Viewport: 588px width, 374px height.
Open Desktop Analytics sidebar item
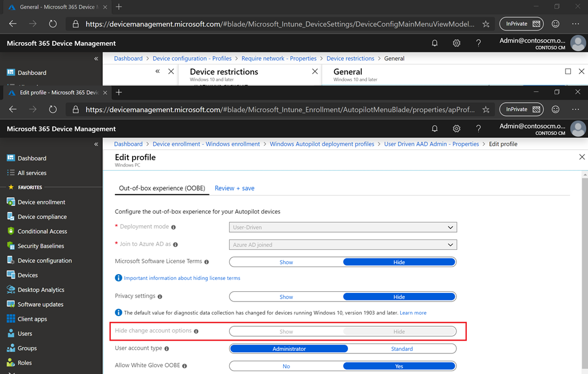coord(41,290)
